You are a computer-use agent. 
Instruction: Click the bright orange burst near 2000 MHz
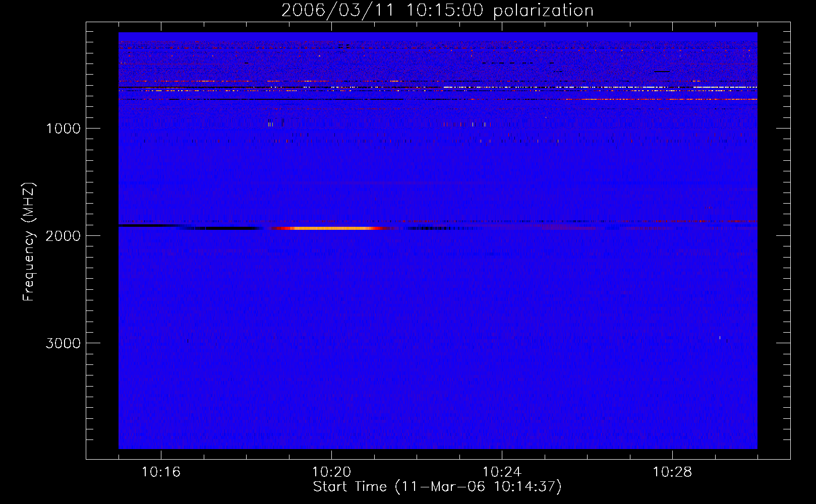(x=330, y=228)
